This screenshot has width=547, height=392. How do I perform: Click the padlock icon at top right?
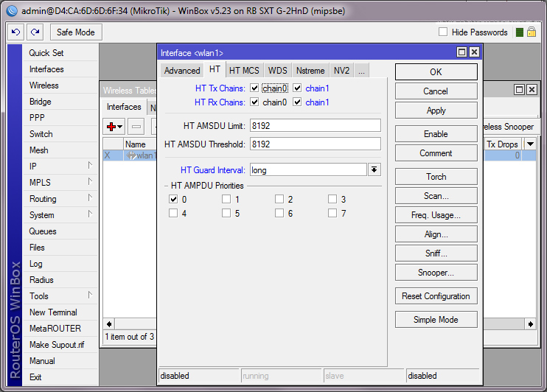tap(531, 32)
